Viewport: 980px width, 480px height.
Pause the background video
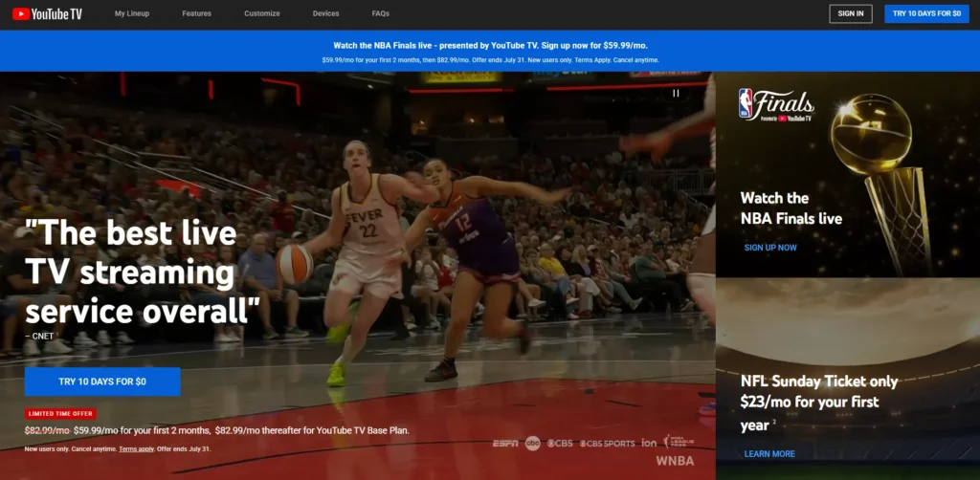tap(676, 93)
